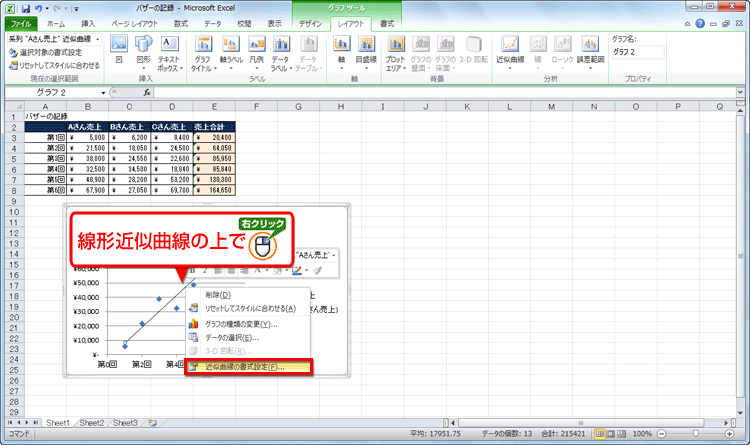Switch to the 挿入 ribbon tab

88,23
